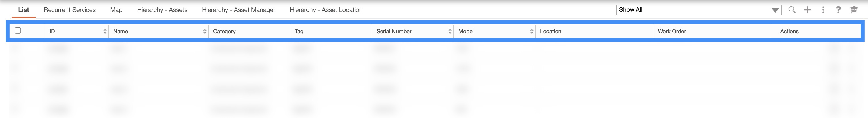The height and width of the screenshot is (118, 868).
Task: Click the question mark help icon
Action: tap(838, 10)
